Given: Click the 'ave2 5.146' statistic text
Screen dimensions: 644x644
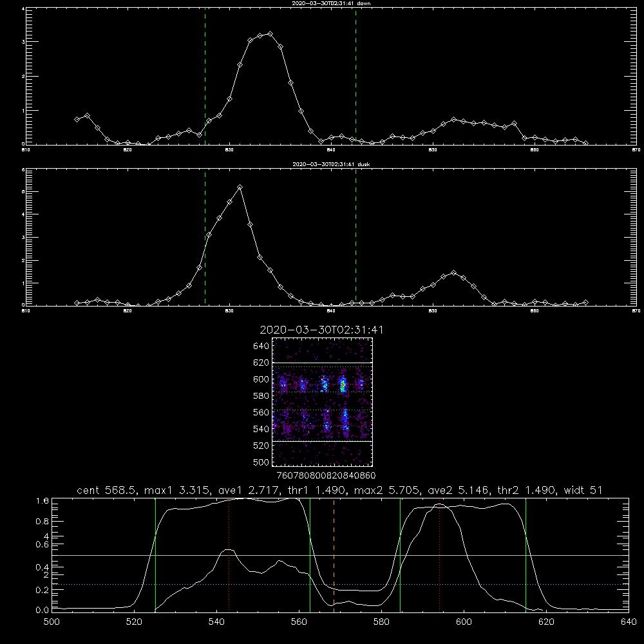Looking at the screenshot, I should 459,490.
